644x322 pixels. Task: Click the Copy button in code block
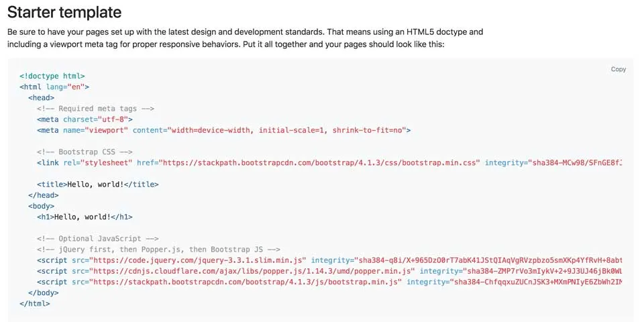[618, 69]
